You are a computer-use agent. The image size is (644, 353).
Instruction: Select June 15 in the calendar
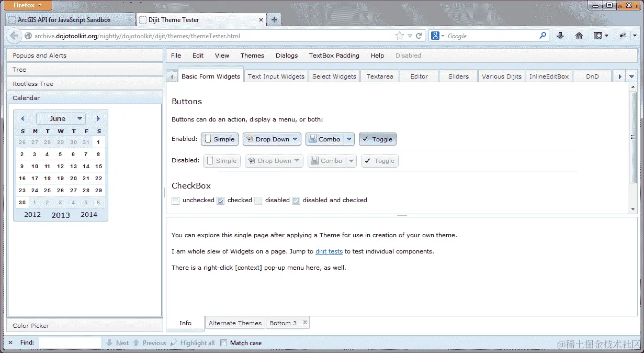98,166
